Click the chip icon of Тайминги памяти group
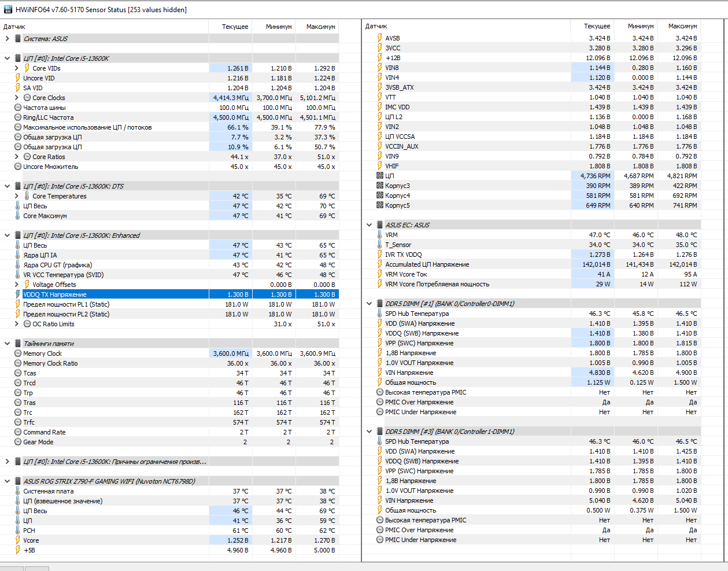The image size is (728, 571). click(18, 344)
